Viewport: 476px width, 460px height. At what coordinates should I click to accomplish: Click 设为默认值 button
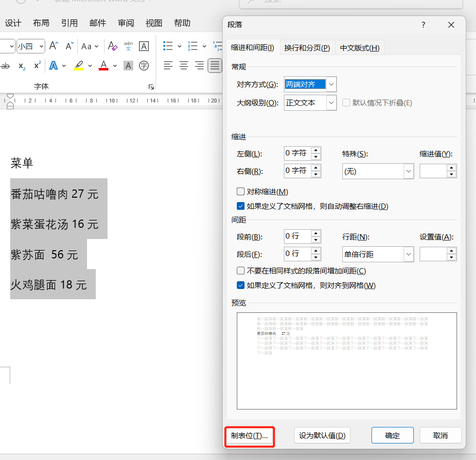tap(322, 435)
